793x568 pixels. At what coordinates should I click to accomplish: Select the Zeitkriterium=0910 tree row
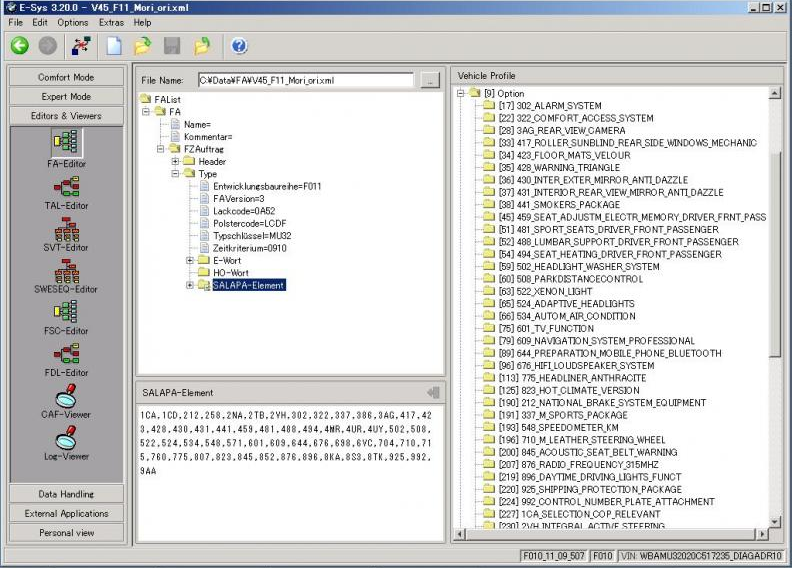[x=249, y=248]
